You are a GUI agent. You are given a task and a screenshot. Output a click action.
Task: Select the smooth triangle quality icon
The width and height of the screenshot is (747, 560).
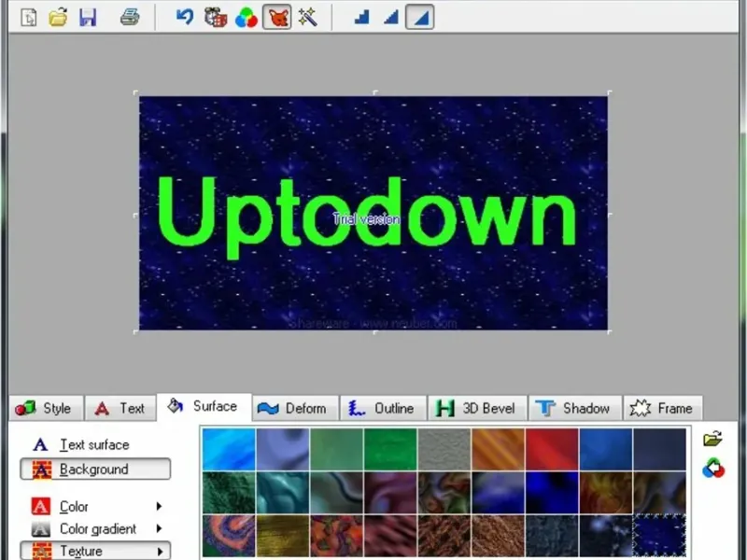tap(419, 18)
